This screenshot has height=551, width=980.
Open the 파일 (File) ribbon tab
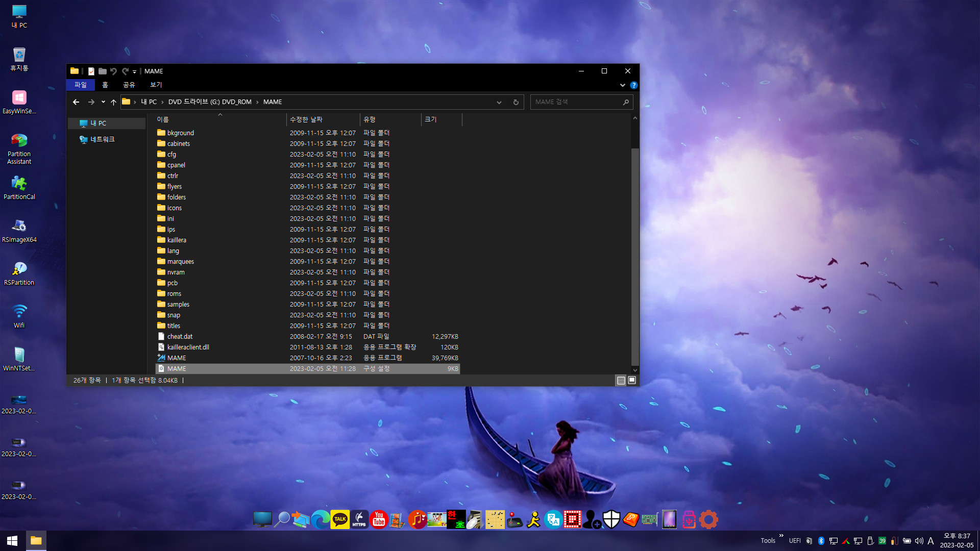(x=81, y=85)
